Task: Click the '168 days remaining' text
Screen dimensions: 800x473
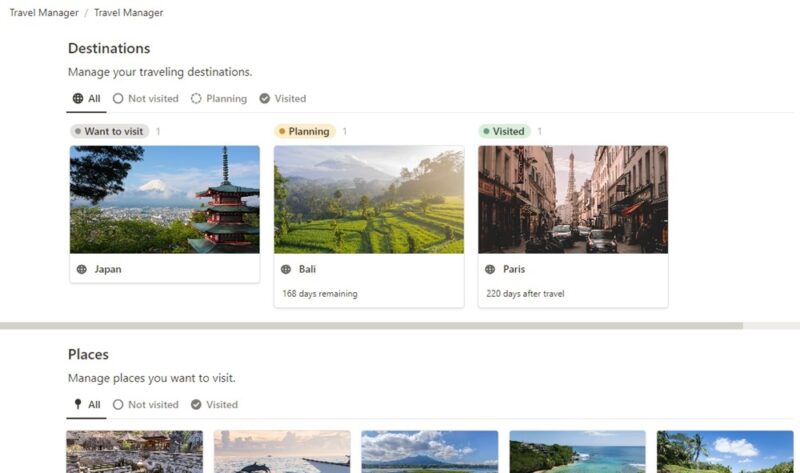Action: [320, 294]
